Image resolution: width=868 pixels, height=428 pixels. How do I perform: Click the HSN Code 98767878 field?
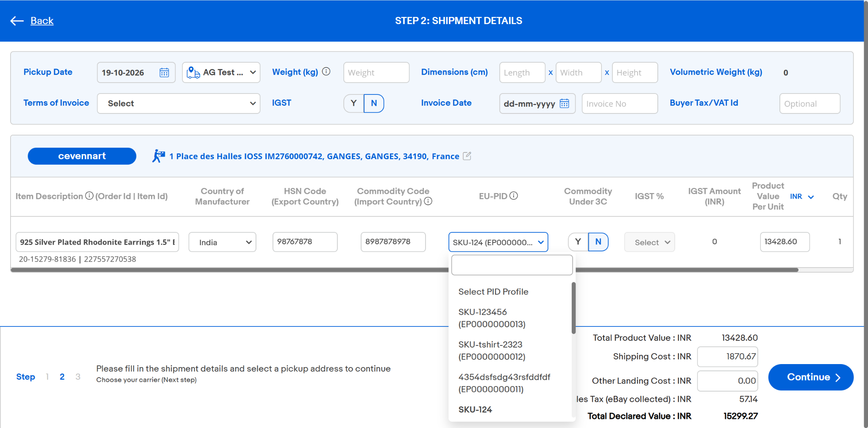(x=305, y=242)
